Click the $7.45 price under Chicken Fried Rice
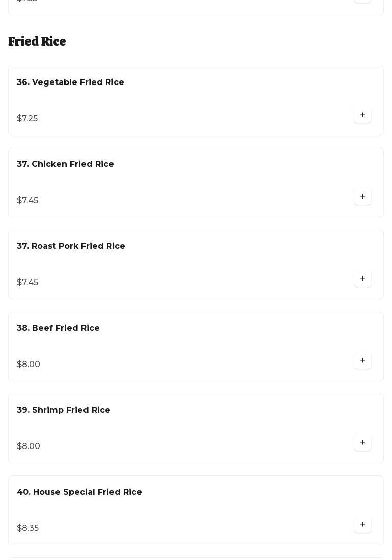Screen dimensions: 392x560 (x=27, y=201)
